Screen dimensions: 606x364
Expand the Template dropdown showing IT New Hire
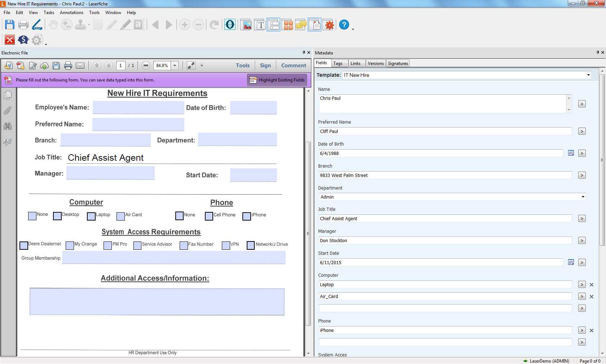coord(588,75)
